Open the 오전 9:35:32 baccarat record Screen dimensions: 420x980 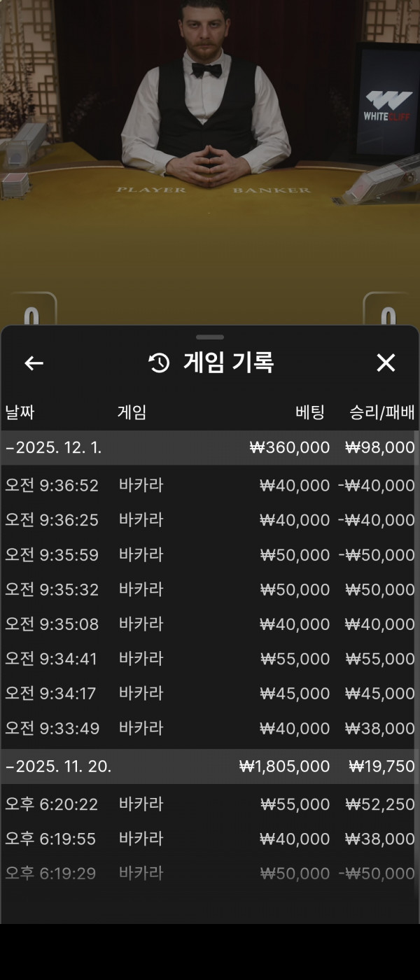tap(210, 589)
